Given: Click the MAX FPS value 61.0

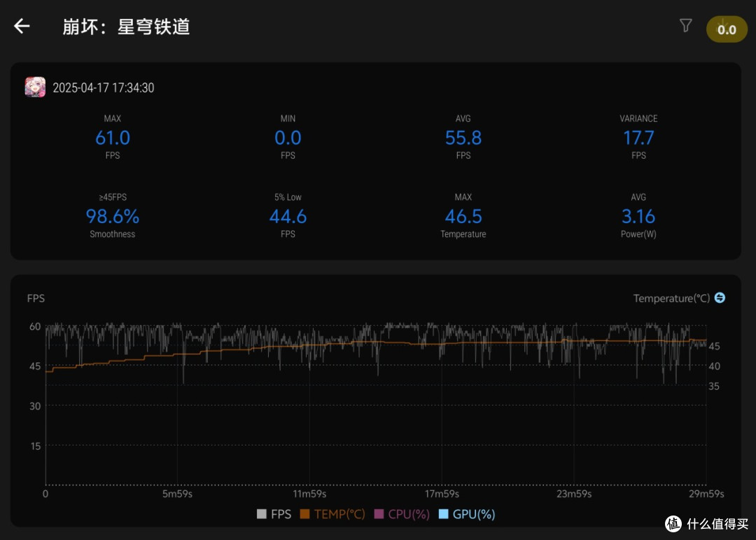Looking at the screenshot, I should pyautogui.click(x=112, y=138).
